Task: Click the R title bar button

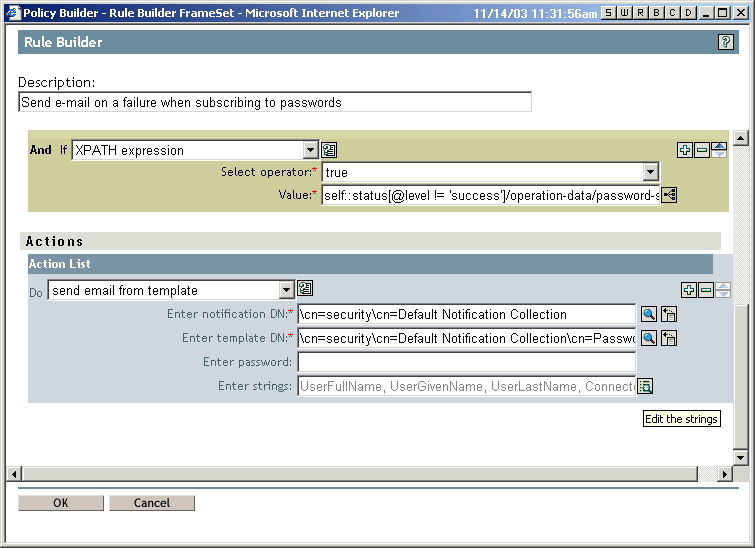Action: click(640, 13)
